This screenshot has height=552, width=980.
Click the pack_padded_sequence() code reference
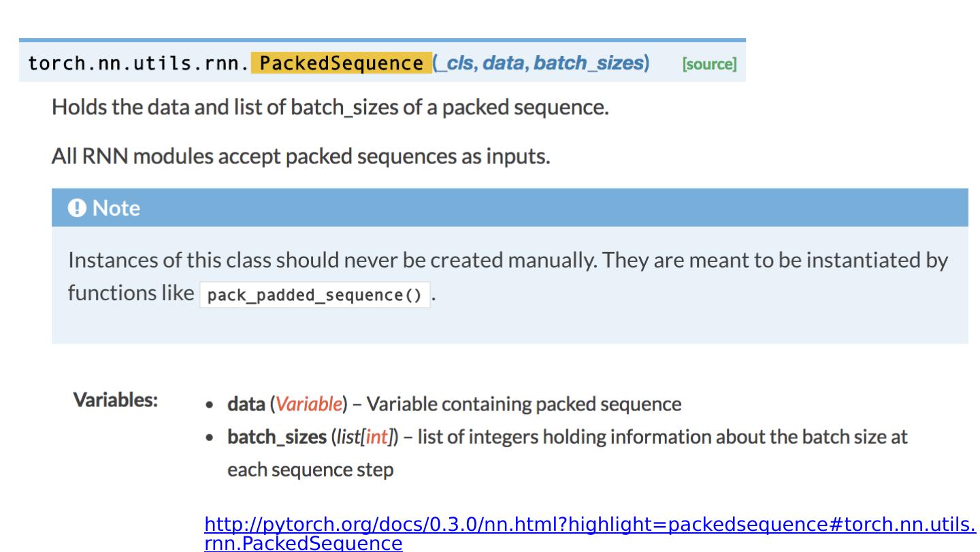[x=315, y=297]
